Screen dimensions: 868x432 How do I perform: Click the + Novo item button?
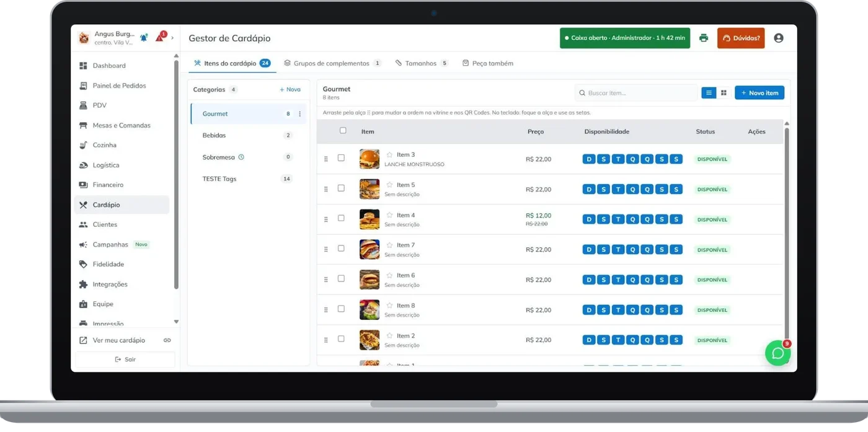(x=759, y=93)
